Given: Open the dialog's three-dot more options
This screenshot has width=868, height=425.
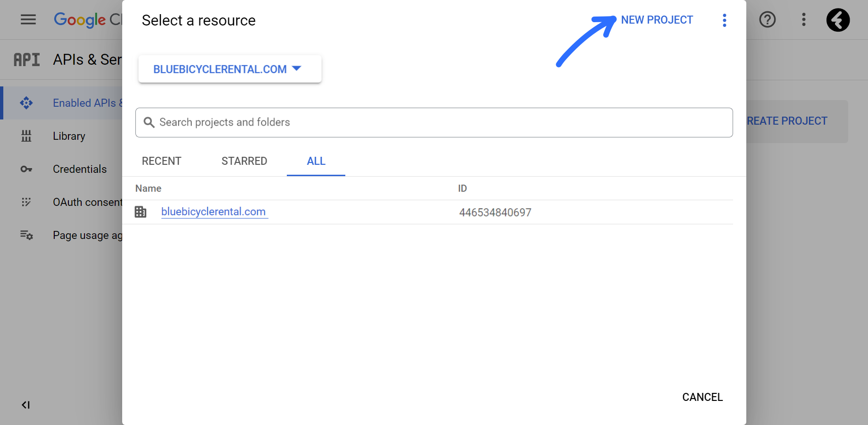Looking at the screenshot, I should click(x=725, y=20).
